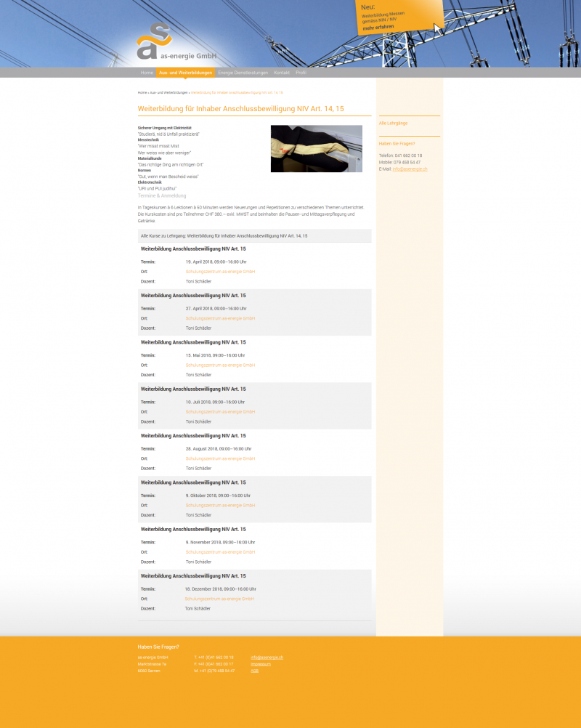Click the sidebar e-mail address info@asenergie.ch
Viewport: 581px width, 728px height.
click(410, 169)
